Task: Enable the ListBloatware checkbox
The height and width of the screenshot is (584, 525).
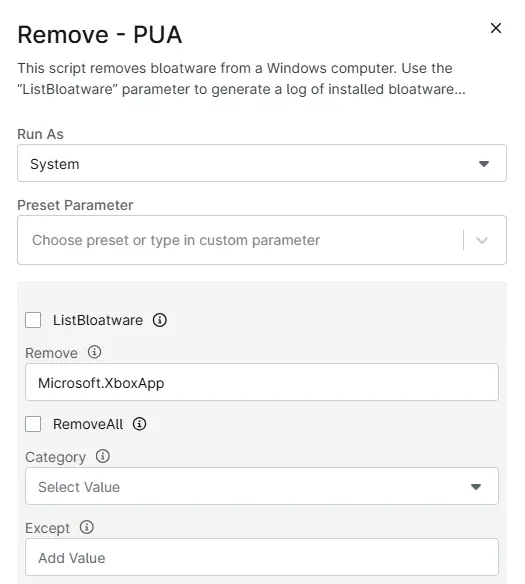Action: [33, 320]
